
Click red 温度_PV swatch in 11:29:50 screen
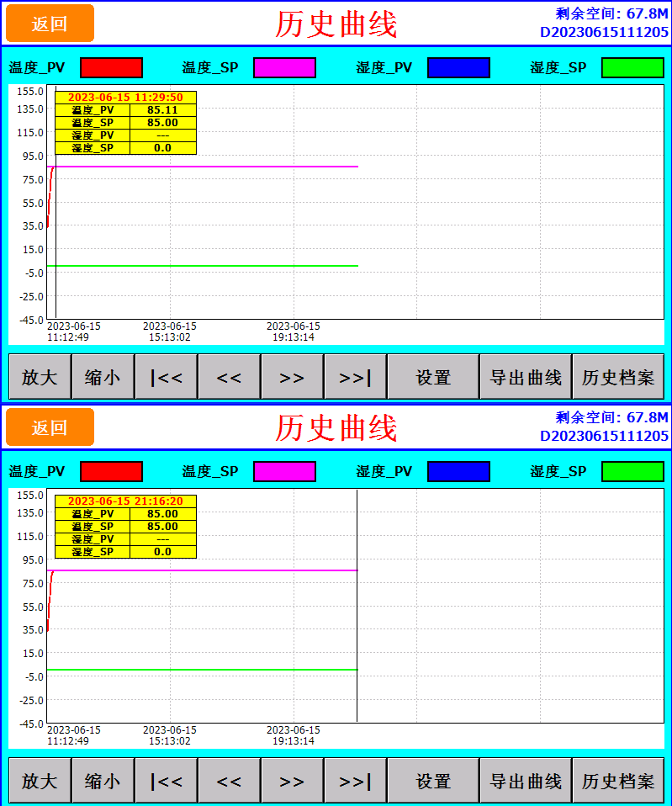coord(112,68)
